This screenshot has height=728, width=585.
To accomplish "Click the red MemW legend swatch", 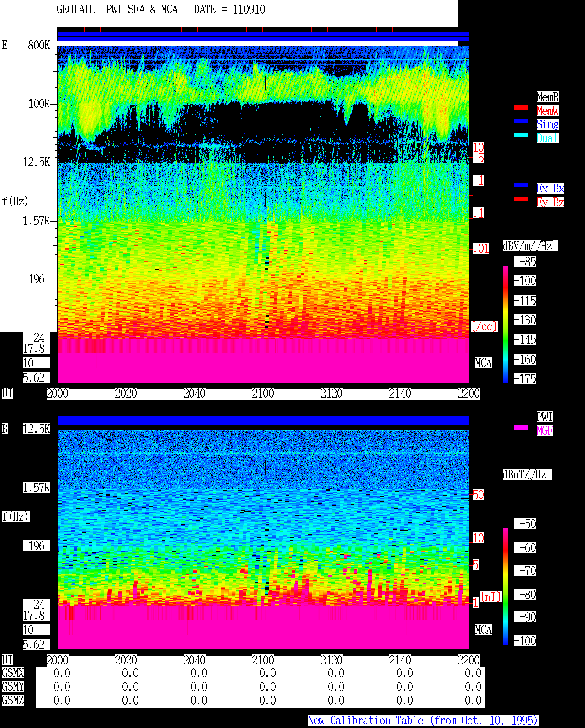I will coord(521,107).
